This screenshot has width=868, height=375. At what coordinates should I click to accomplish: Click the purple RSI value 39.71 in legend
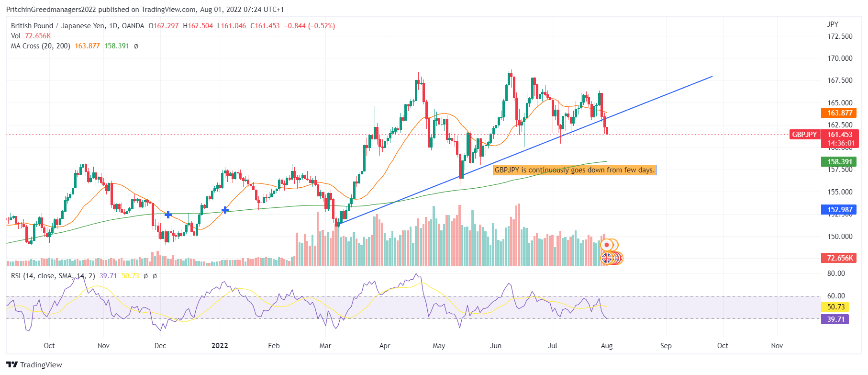pyautogui.click(x=108, y=276)
